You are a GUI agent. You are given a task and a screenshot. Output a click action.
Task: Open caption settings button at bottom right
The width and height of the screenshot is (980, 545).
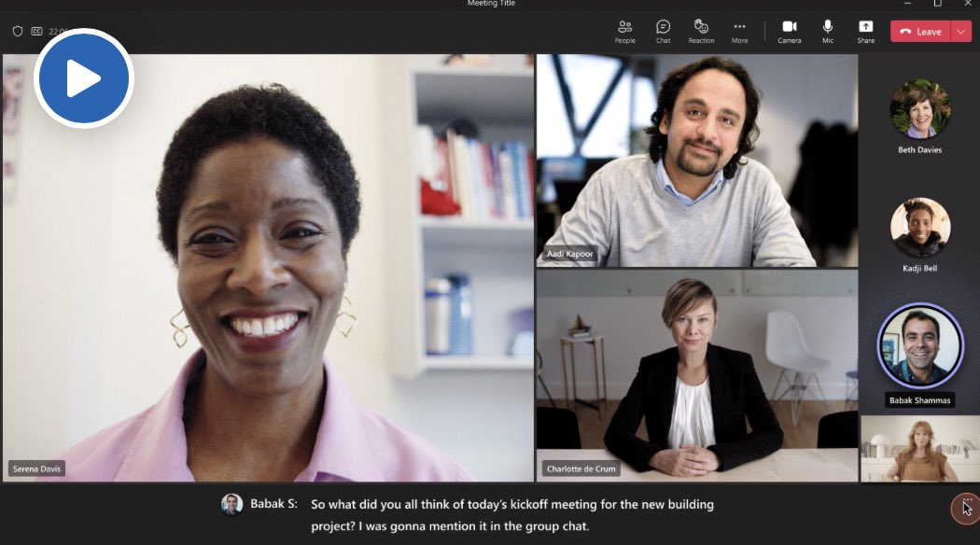click(965, 508)
